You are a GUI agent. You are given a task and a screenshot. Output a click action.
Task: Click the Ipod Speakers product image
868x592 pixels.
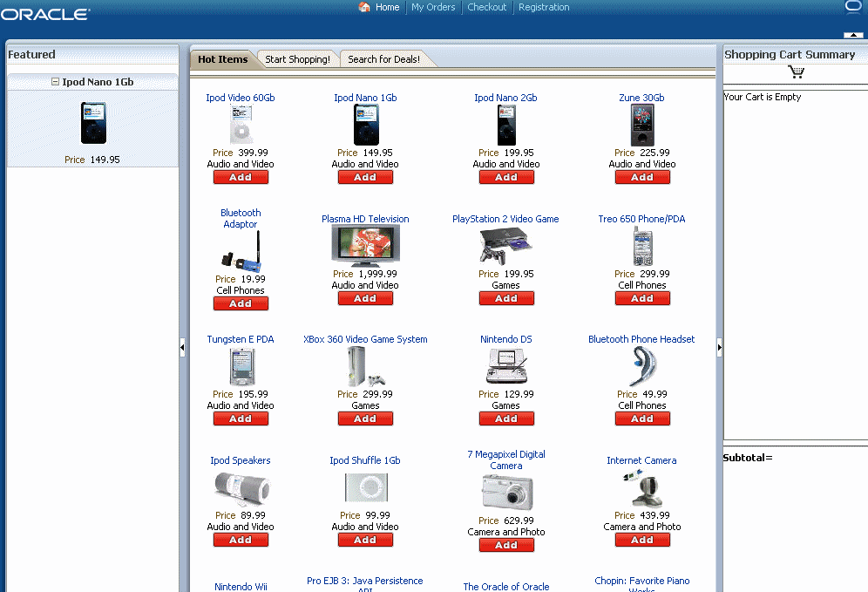(242, 488)
